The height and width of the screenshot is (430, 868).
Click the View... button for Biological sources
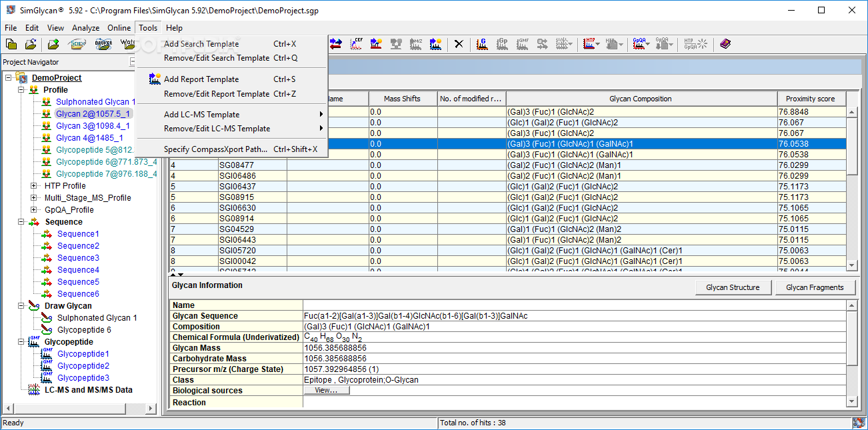pos(327,391)
